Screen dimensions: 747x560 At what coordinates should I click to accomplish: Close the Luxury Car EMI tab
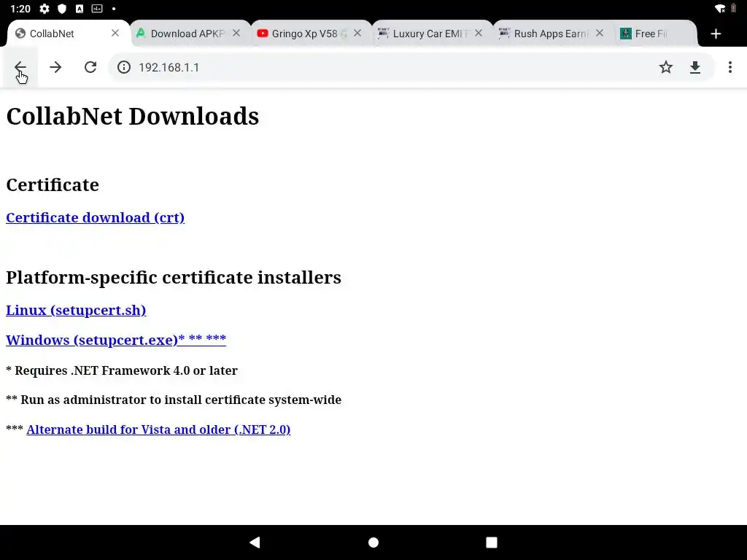tap(479, 33)
